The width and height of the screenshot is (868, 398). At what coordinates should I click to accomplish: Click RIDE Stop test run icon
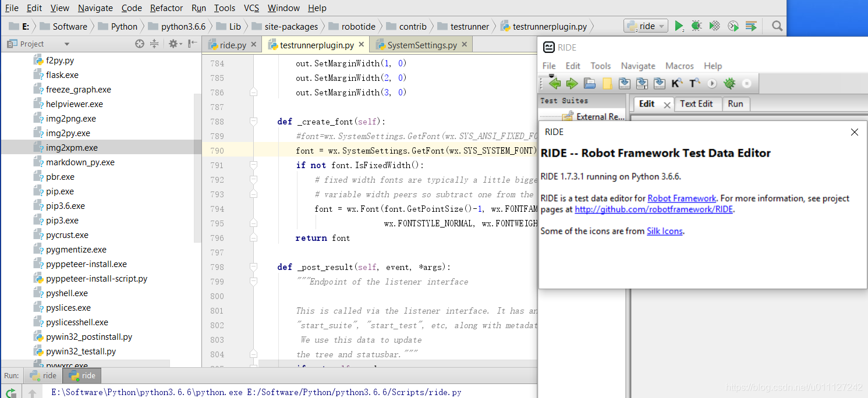click(746, 83)
